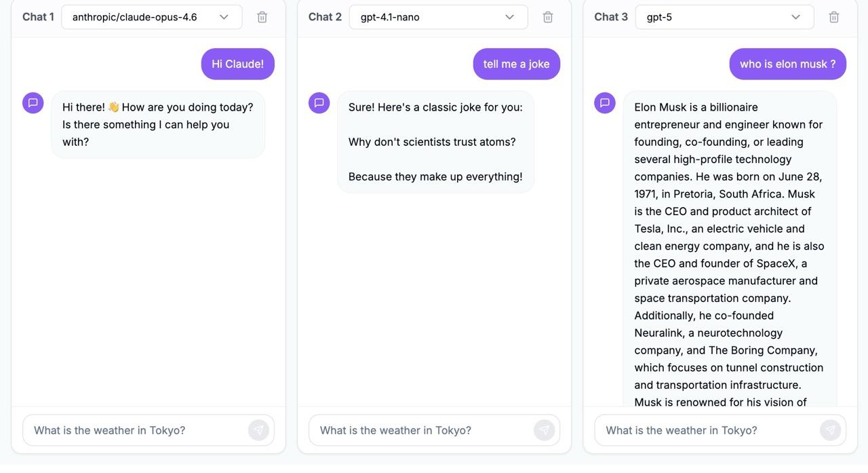Open the gpt-4.1-nano model dropdown
The width and height of the screenshot is (868, 473).
tap(437, 16)
